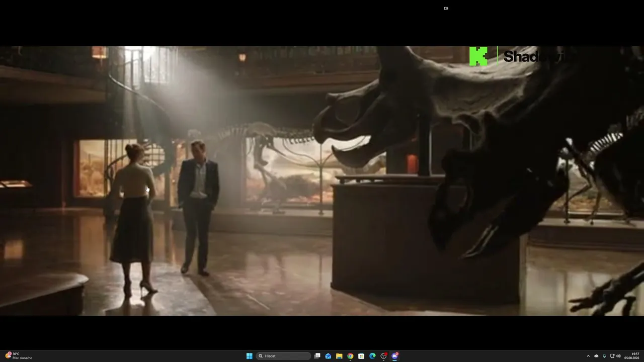
Task: Launch the Outlook mail app from taskbar
Action: [328, 356]
